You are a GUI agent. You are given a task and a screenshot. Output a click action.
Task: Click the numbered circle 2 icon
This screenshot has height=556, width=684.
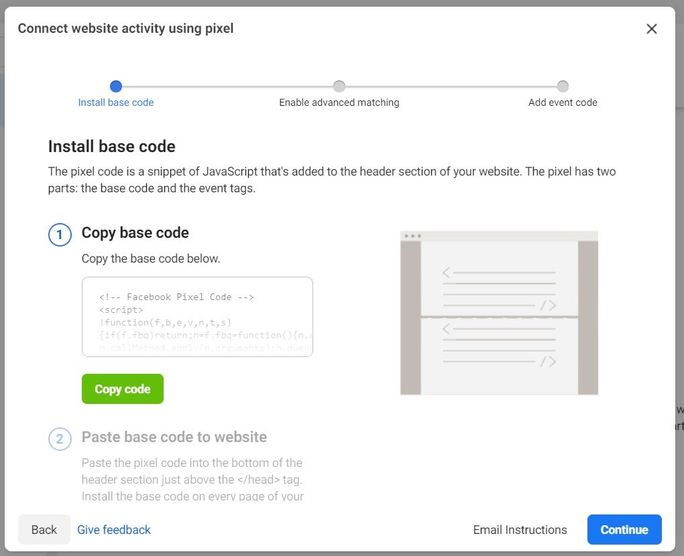[x=60, y=439]
